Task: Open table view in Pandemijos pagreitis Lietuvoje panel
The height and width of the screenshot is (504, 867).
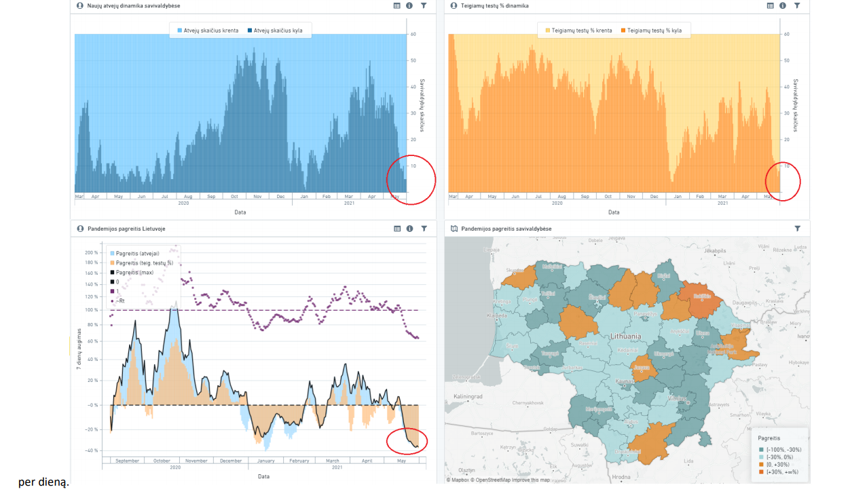Action: point(397,229)
